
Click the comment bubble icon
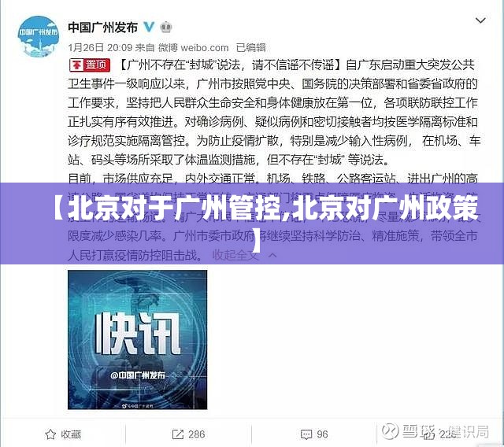(306, 434)
